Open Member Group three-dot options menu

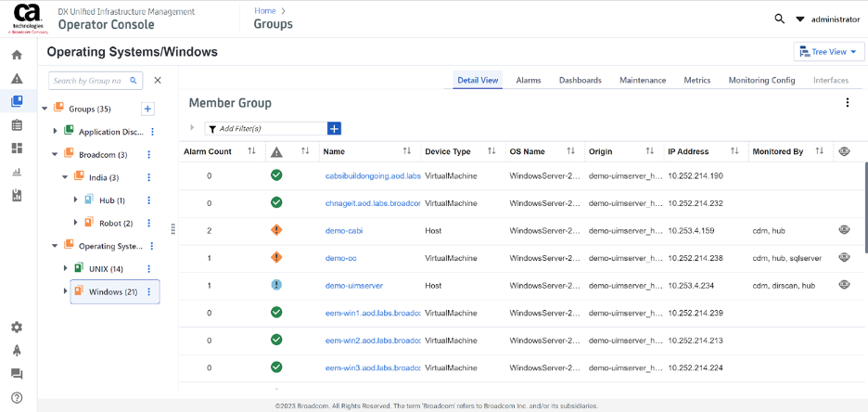(x=847, y=103)
